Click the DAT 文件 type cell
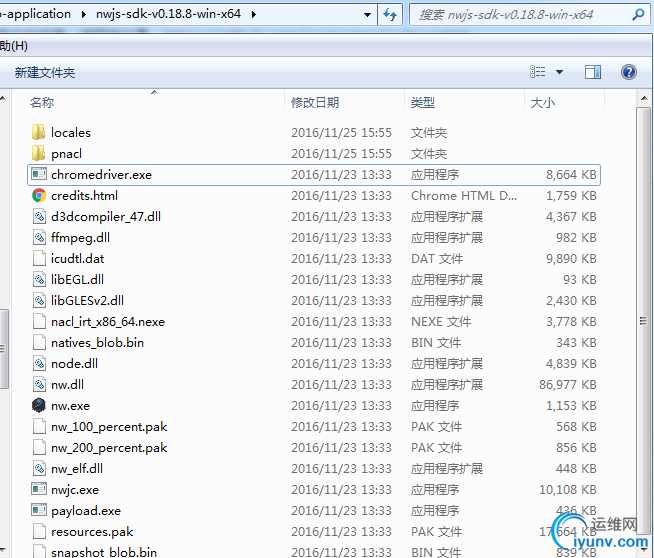Image resolution: width=654 pixels, height=558 pixels. (437, 259)
